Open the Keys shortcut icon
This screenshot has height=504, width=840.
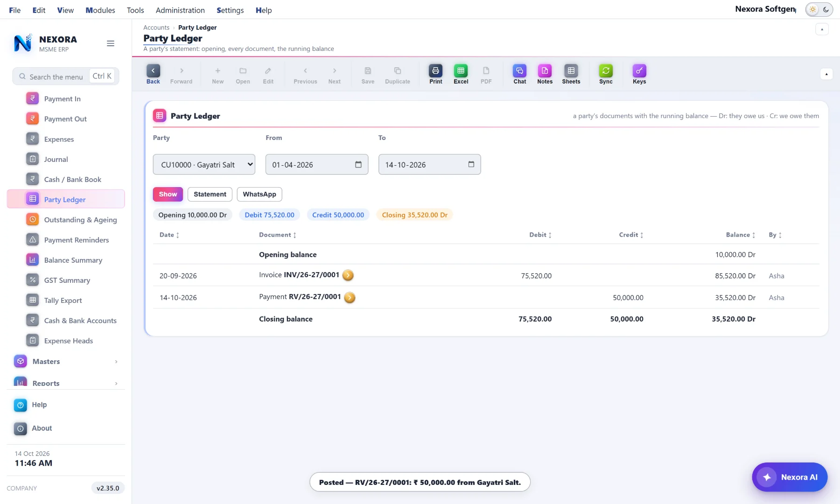coord(639,71)
